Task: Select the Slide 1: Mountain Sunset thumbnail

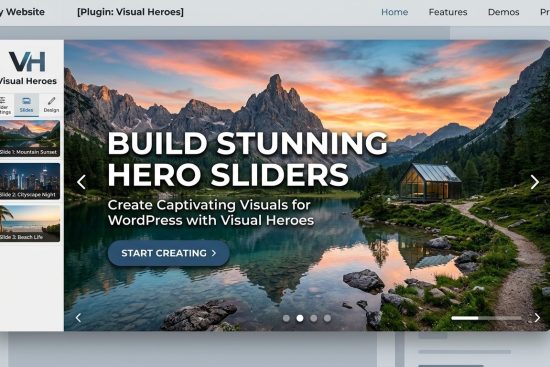Action: pos(30,138)
